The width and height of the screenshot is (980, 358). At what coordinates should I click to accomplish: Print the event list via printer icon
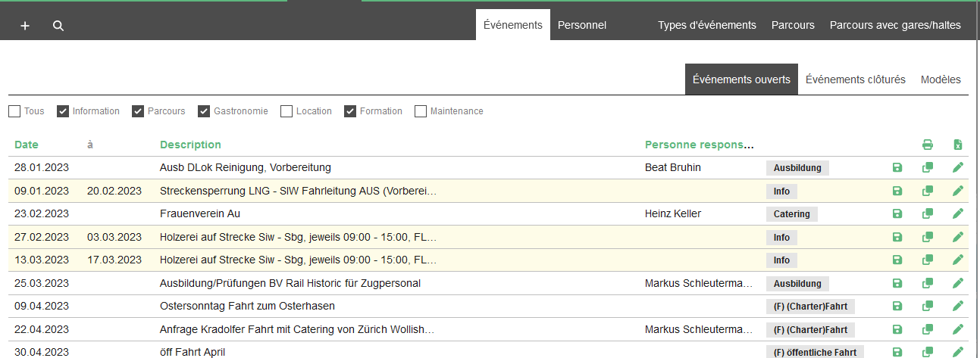coord(927,145)
